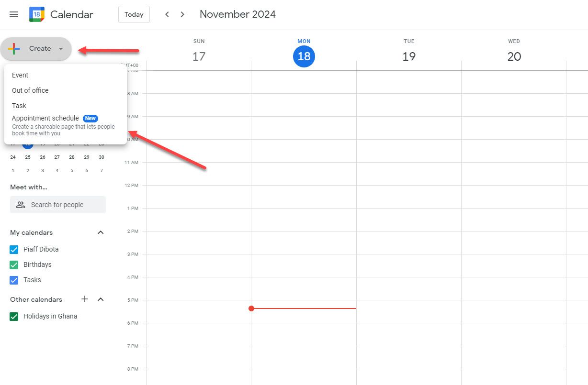Choose Out of office in the Create menu
588x385 pixels.
(30, 90)
